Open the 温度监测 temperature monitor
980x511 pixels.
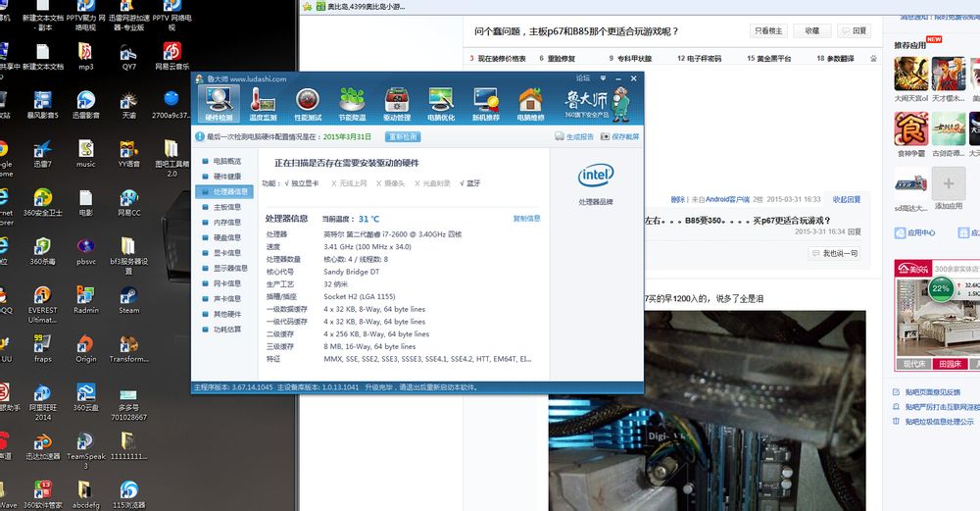click(x=263, y=103)
